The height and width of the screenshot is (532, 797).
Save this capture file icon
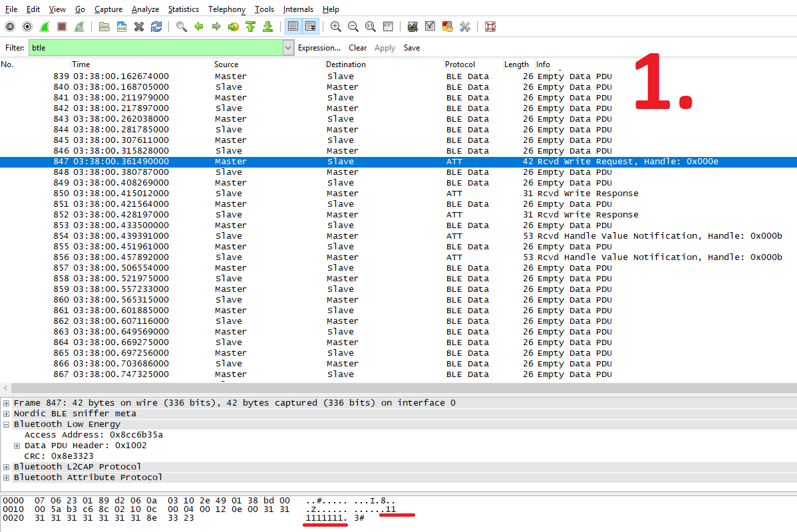[x=122, y=27]
